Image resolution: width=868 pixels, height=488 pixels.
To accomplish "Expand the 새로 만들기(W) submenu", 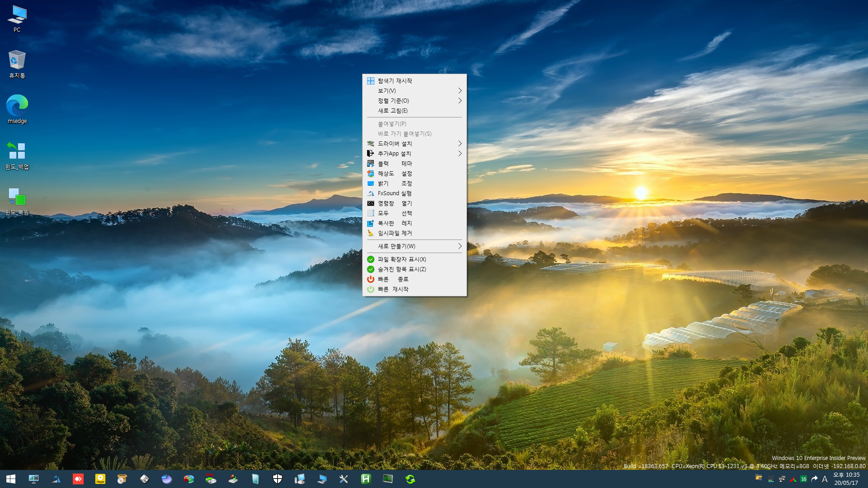I will coord(415,246).
